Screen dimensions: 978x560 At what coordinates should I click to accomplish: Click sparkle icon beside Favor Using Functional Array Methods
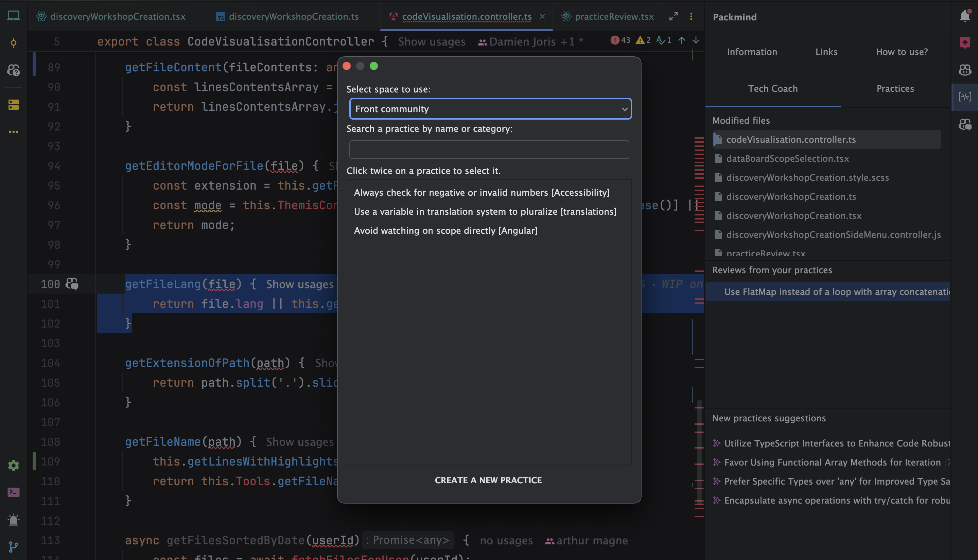tap(716, 462)
